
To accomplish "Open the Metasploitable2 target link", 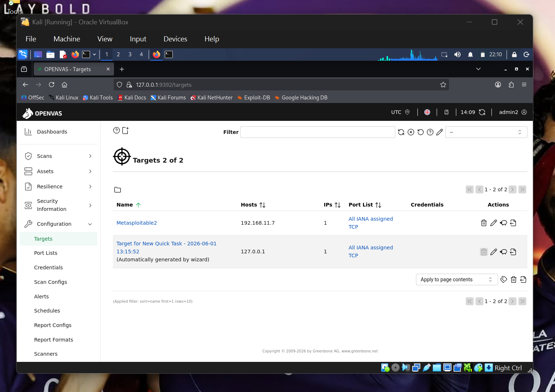I will pyautogui.click(x=136, y=223).
